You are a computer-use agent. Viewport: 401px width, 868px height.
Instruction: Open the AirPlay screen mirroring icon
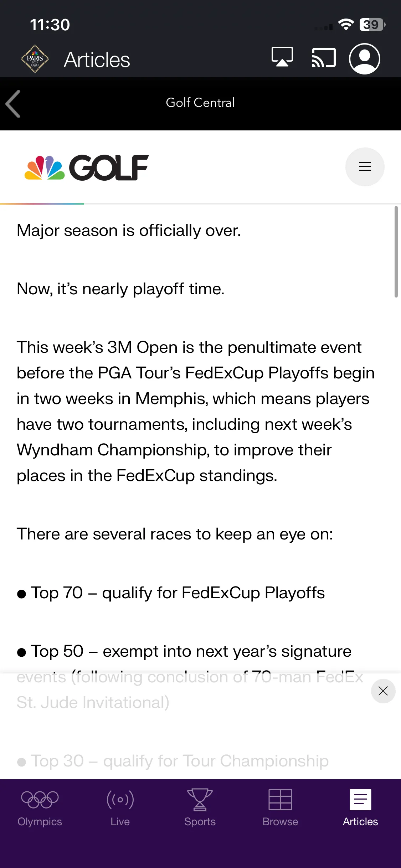tap(282, 57)
